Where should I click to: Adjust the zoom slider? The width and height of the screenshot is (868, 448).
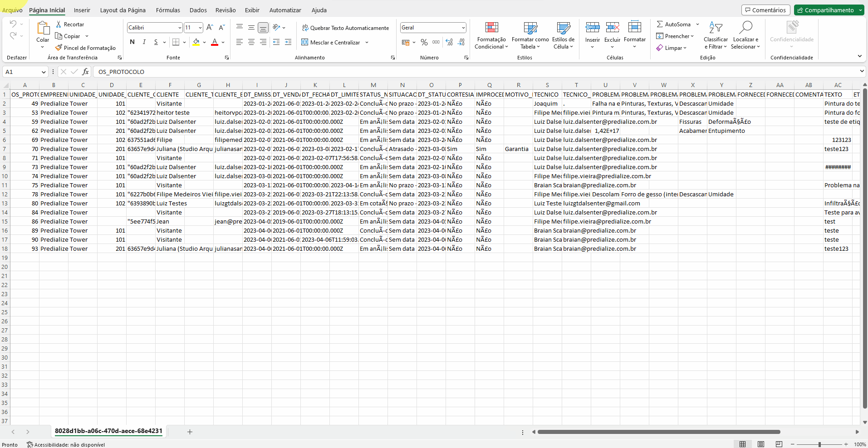pyautogui.click(x=819, y=444)
